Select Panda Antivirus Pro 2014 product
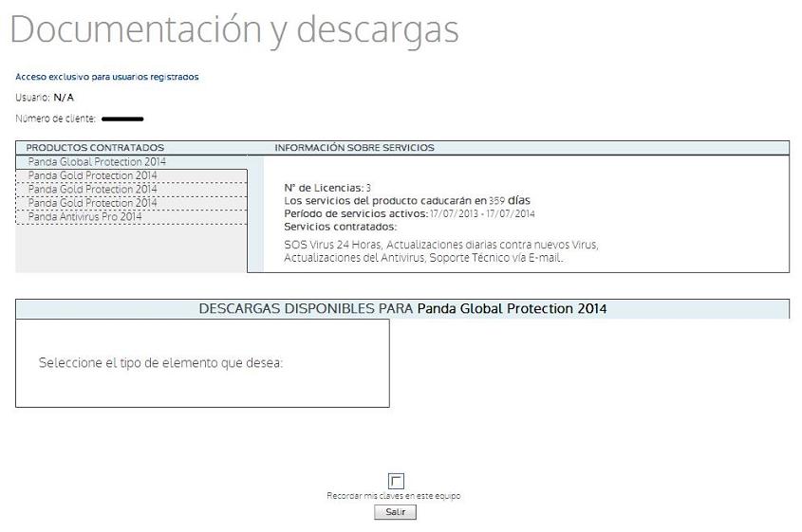This screenshot has height=532, width=802. click(131, 217)
